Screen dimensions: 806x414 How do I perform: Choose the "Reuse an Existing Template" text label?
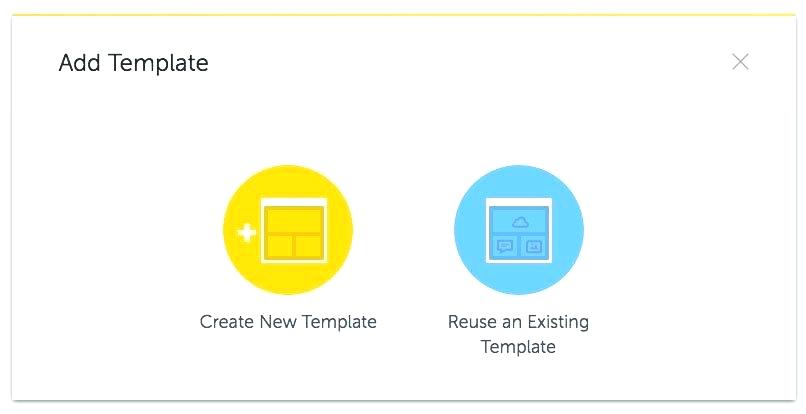(x=518, y=334)
